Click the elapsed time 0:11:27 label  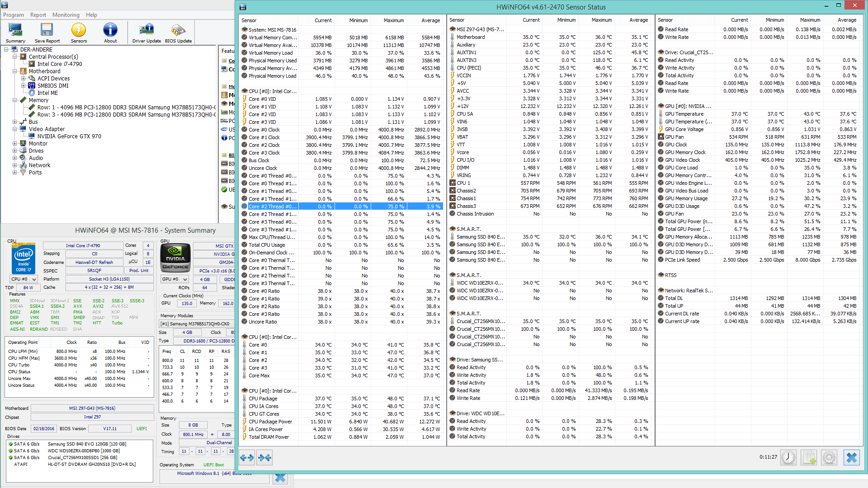click(768, 457)
